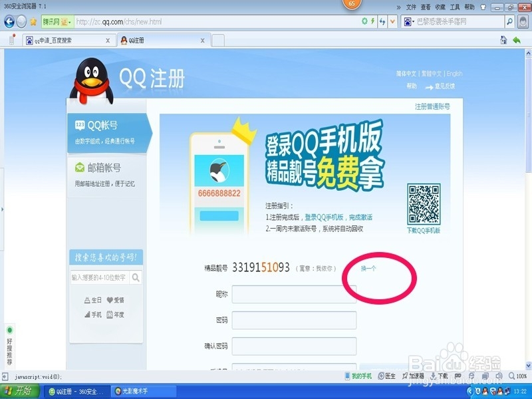This screenshot has width=532, height=399.
Task: Close the qq申请_百度搜索 tab
Action: click(108, 41)
